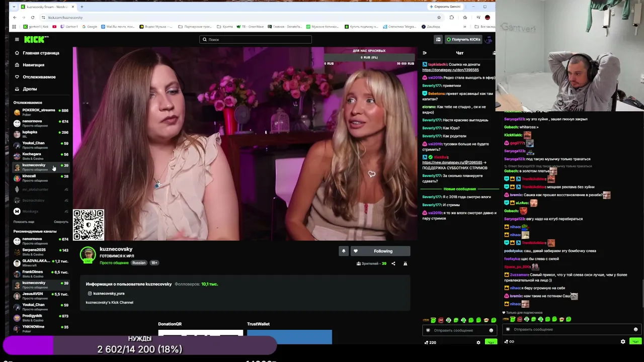Open Дропы in the sidebar
Viewport: 644px width, 362px height.
click(26, 89)
